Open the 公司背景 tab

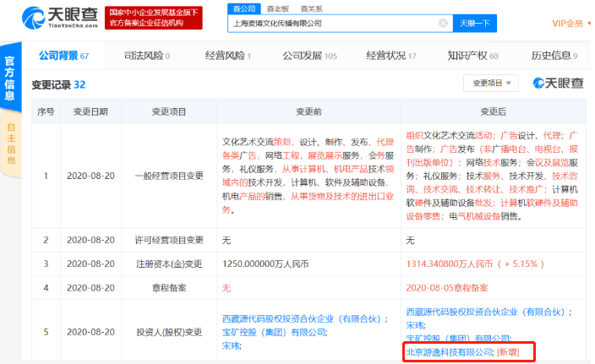pyautogui.click(x=63, y=56)
